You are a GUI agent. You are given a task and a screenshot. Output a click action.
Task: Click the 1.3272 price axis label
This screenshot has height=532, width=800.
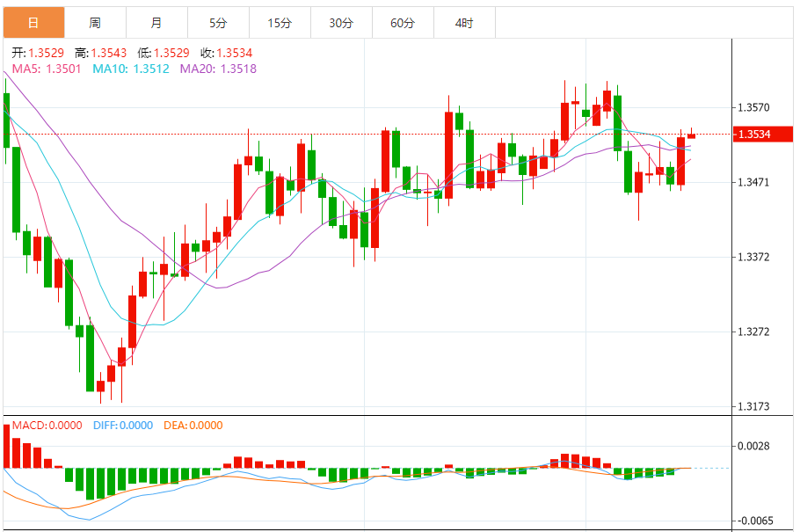pos(753,332)
